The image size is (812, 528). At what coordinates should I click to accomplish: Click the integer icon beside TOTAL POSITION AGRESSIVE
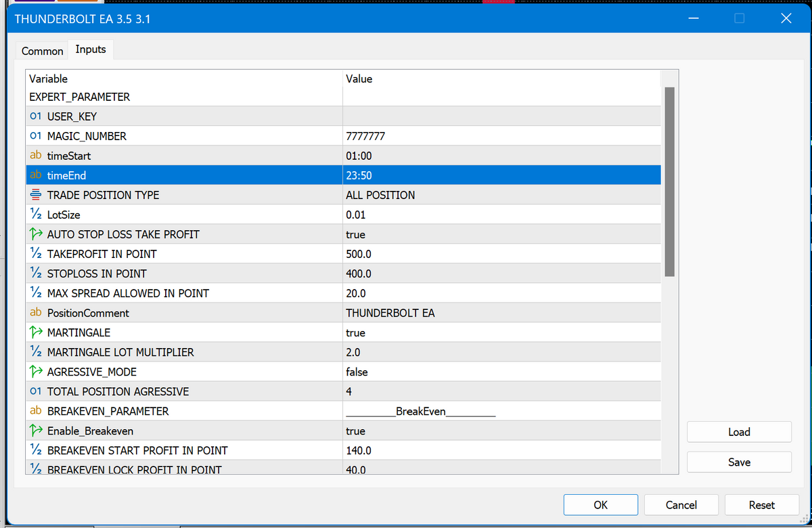click(x=37, y=391)
